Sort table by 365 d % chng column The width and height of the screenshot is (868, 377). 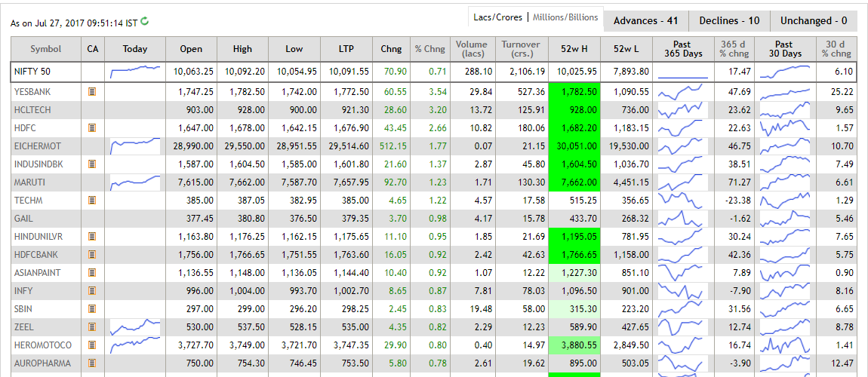coord(734,49)
